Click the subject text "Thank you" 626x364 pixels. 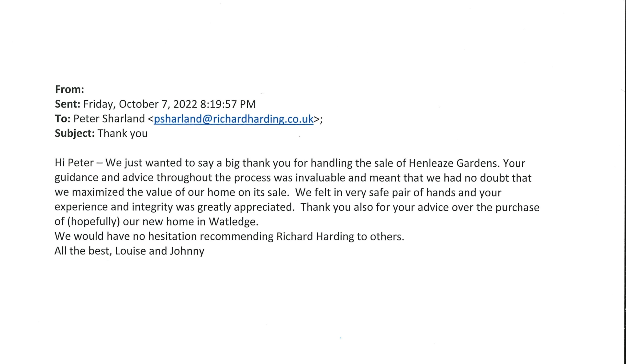[123, 133]
